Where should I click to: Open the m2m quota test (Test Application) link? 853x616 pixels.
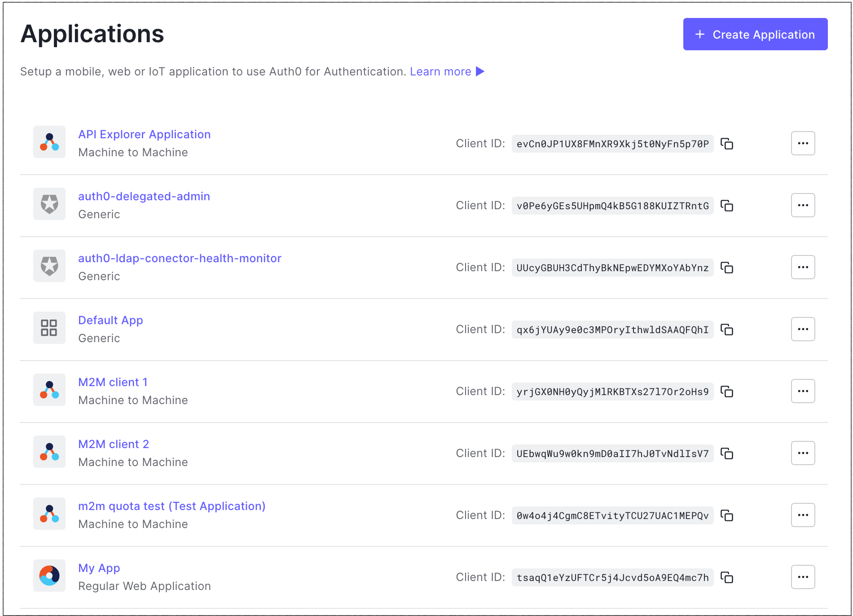[x=171, y=506]
